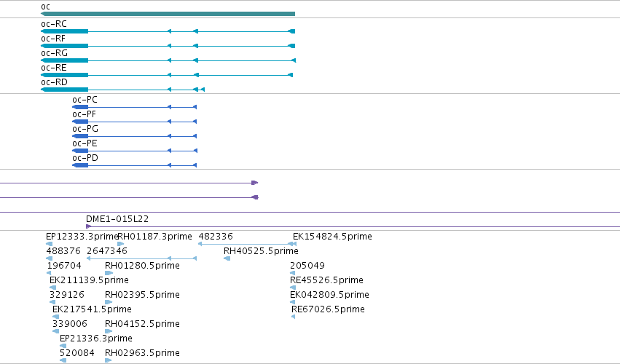
Task: Select the oc-RE transcript label
Action: [54, 68]
